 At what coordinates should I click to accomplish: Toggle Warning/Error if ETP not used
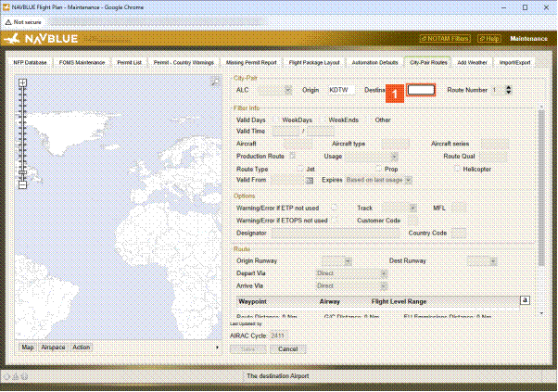click(x=335, y=208)
